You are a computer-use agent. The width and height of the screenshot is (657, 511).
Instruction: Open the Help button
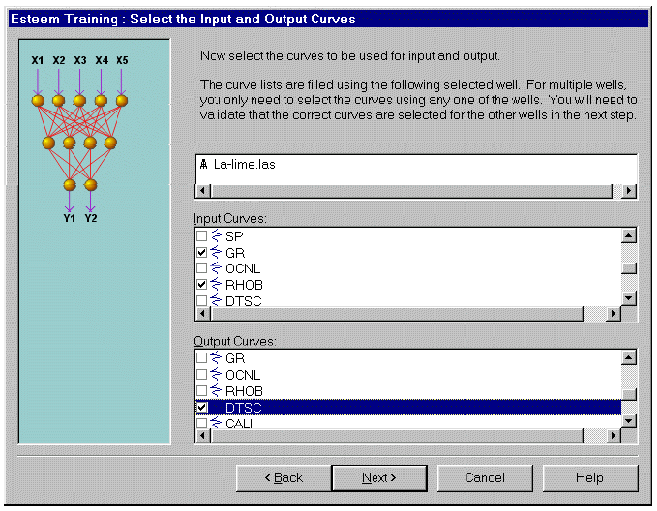click(x=590, y=478)
